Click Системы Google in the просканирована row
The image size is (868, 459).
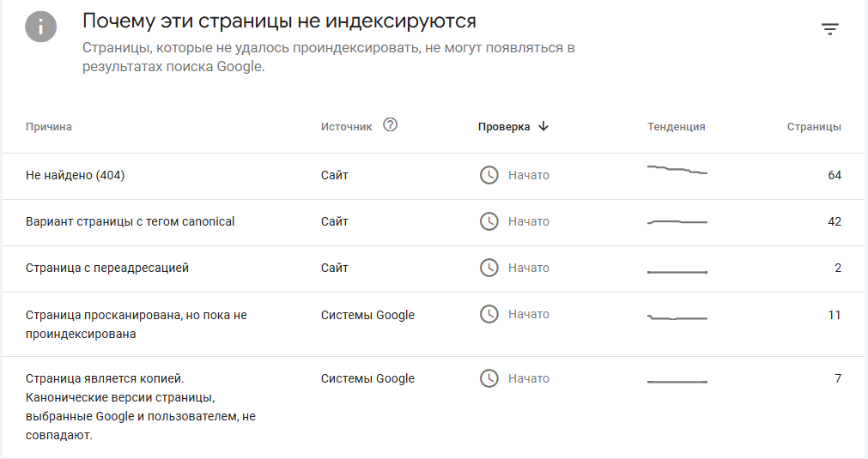[367, 315]
